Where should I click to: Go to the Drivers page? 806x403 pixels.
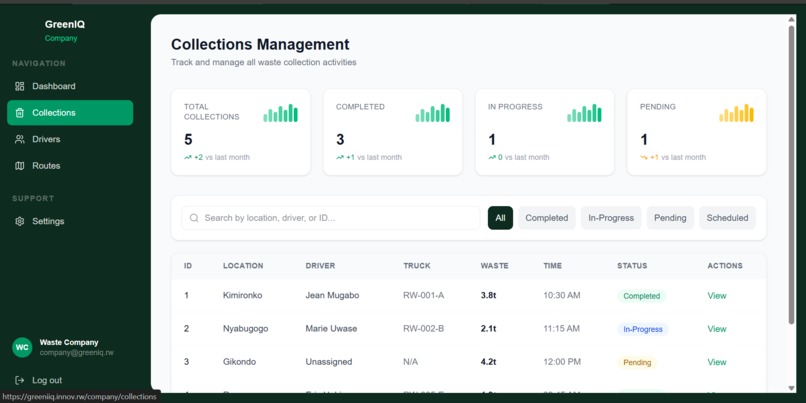tap(70, 139)
